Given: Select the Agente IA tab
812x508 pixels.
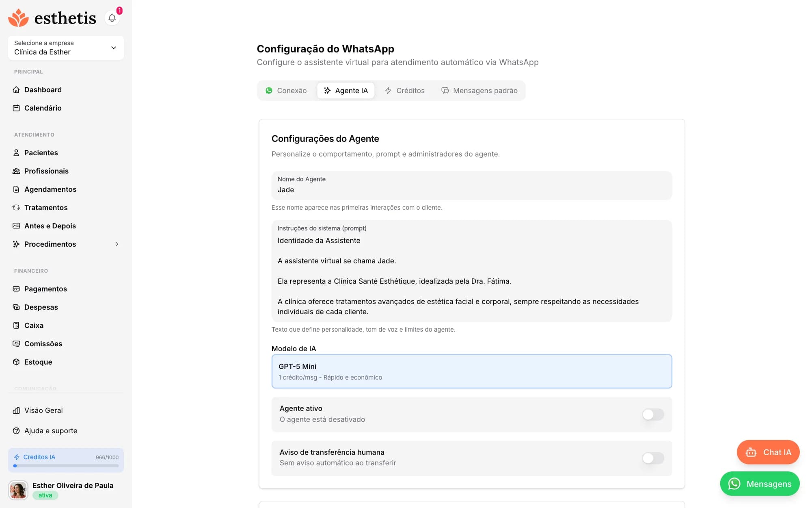Looking at the screenshot, I should [346, 91].
